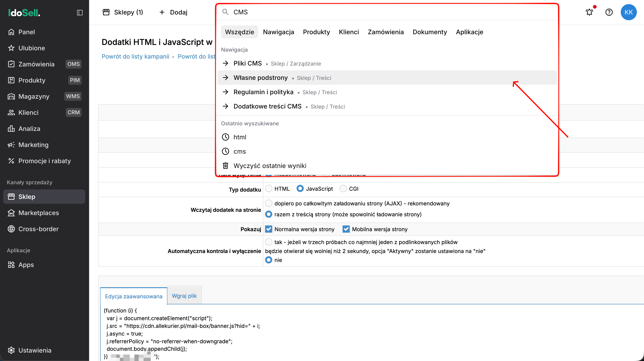Open Zamówienia OMS section

coord(44,64)
